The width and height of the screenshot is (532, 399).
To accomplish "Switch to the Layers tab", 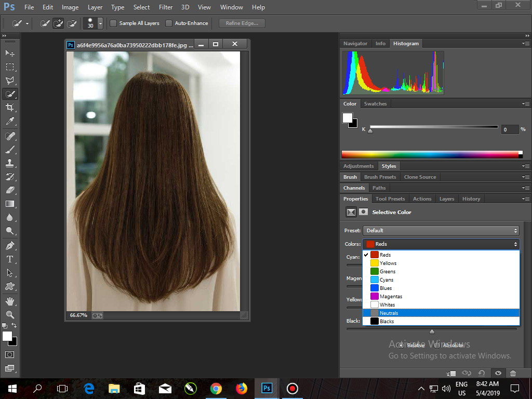I will 446,198.
